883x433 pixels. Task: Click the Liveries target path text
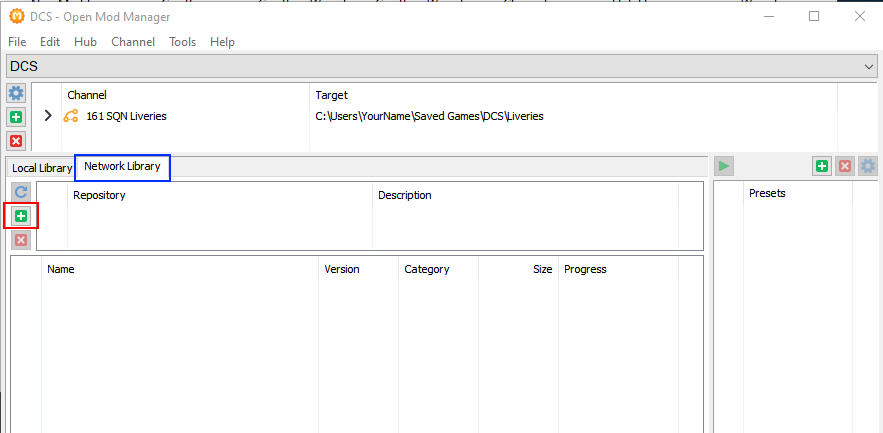click(429, 117)
